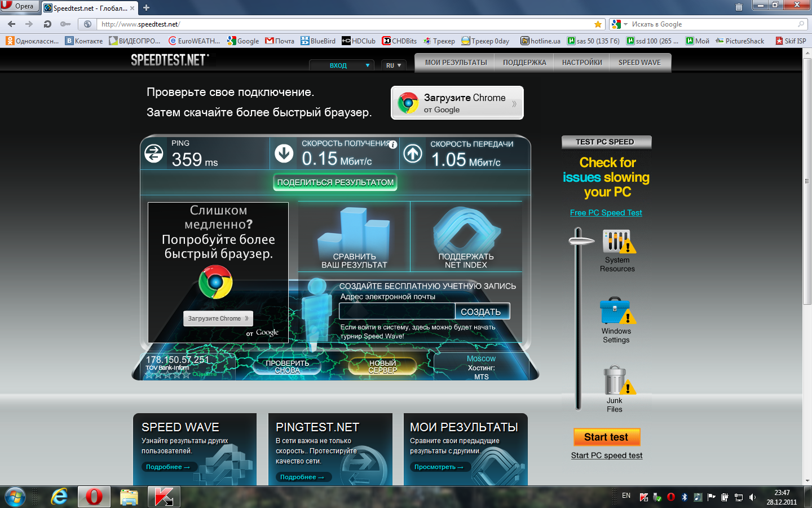Reload the current page
Screen dimensions: 812x508
47,24
